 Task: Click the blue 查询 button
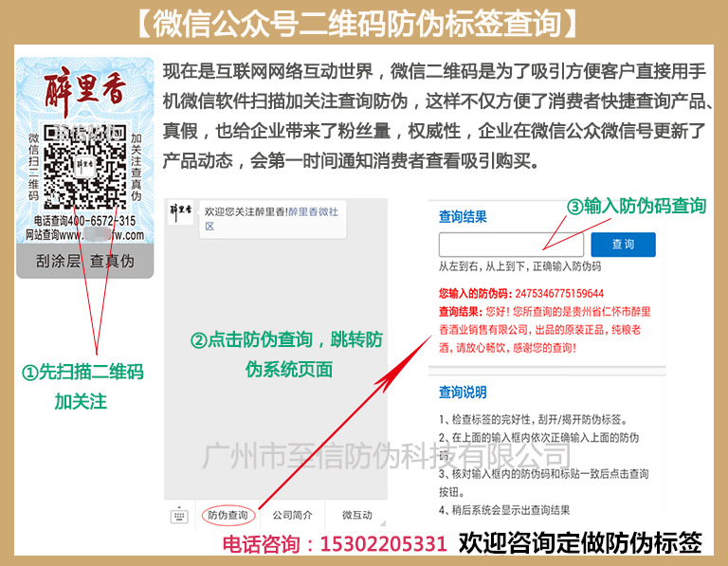[x=623, y=245]
